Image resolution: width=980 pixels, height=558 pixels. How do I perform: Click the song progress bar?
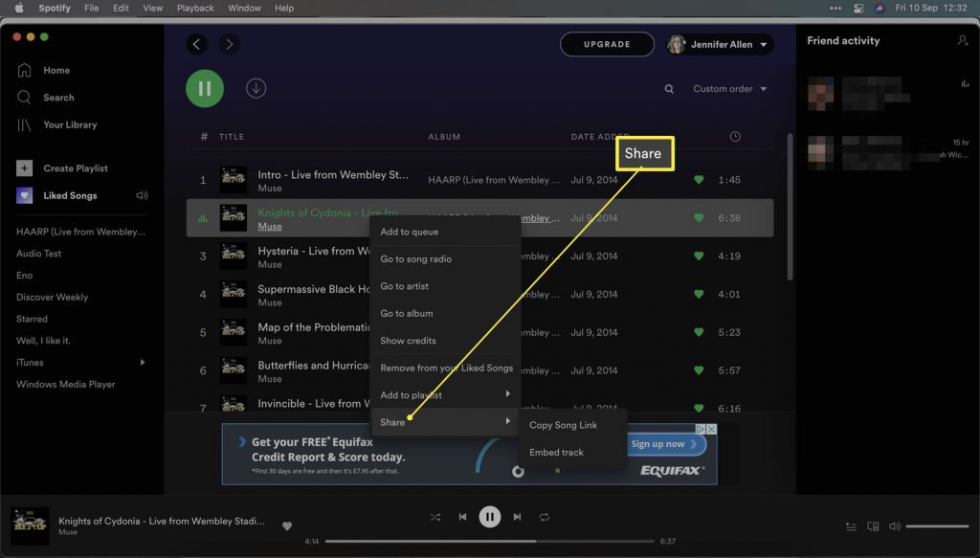(489, 541)
